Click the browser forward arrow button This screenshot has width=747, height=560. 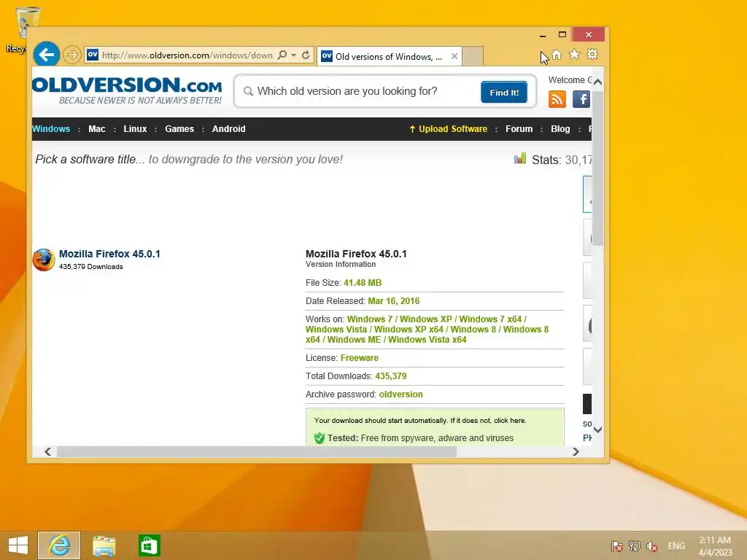point(72,55)
